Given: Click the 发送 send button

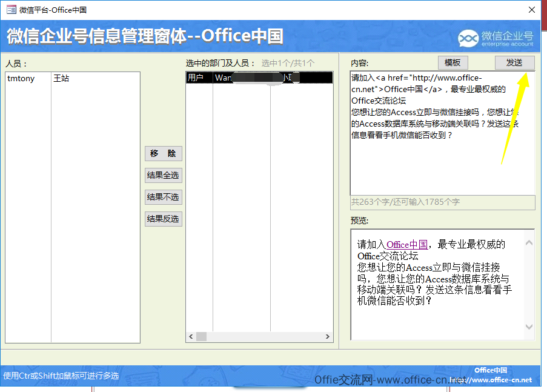Looking at the screenshot, I should [x=514, y=62].
